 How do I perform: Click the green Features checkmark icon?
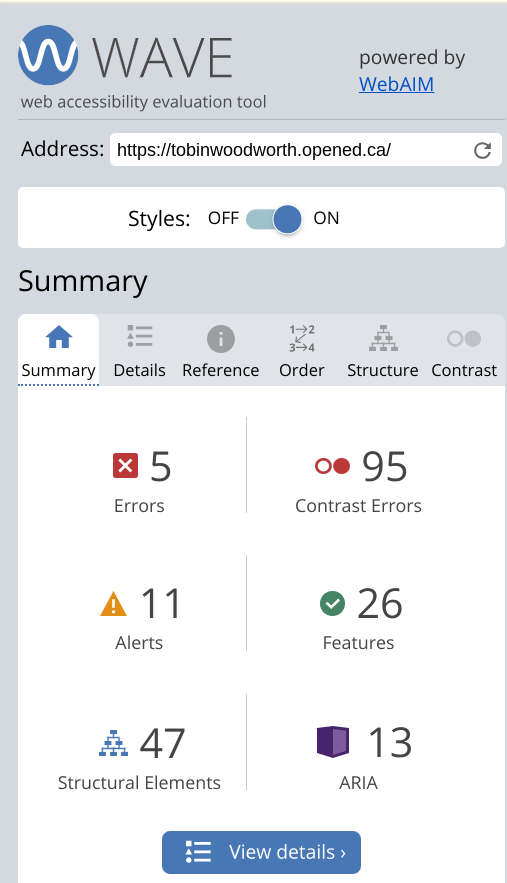[332, 604]
